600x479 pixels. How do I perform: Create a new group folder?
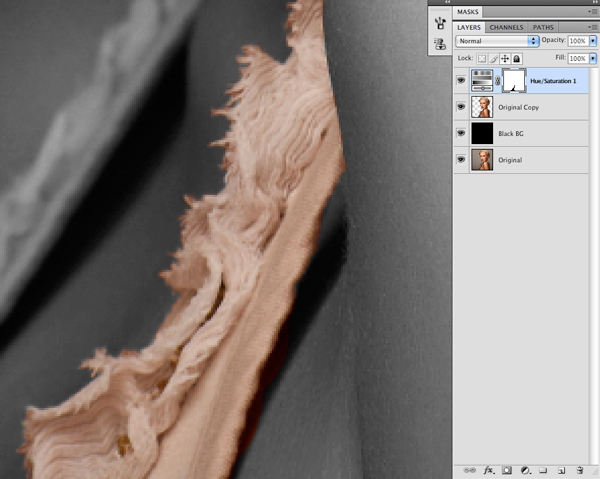coord(543,470)
